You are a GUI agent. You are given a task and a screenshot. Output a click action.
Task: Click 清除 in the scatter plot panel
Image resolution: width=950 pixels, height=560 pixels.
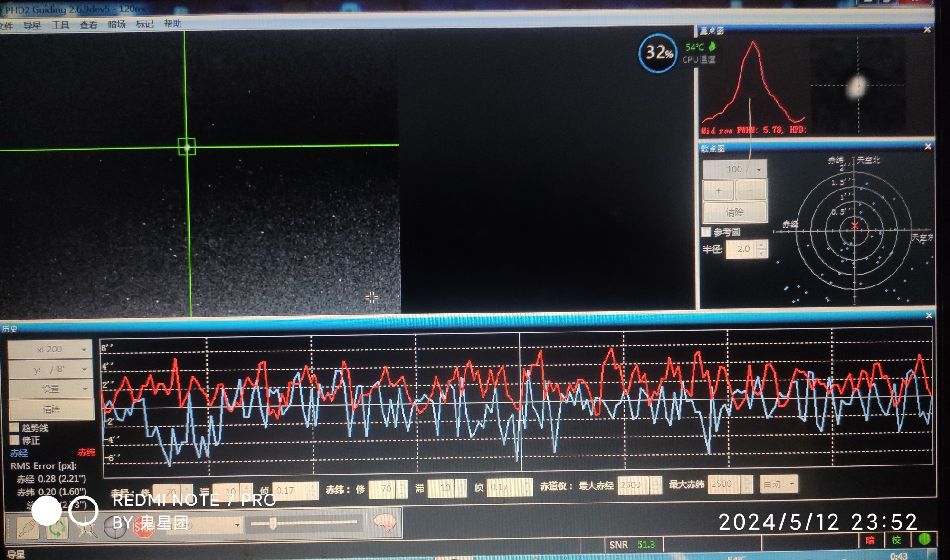pyautogui.click(x=734, y=212)
